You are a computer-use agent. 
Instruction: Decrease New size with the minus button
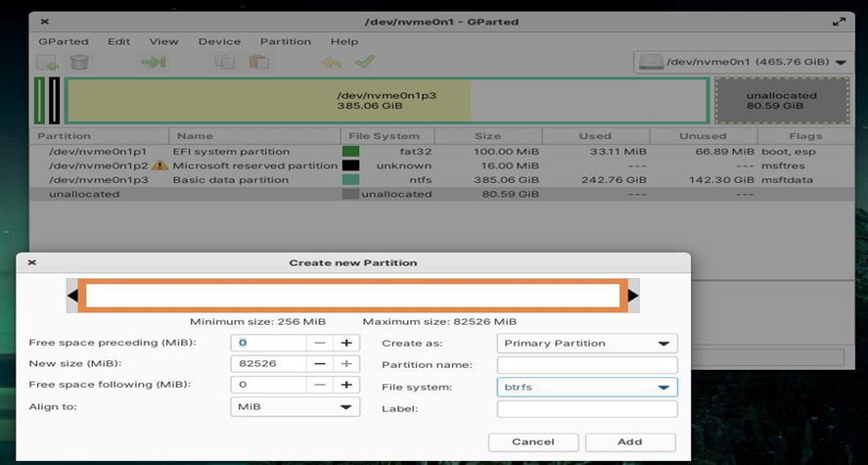(319, 363)
